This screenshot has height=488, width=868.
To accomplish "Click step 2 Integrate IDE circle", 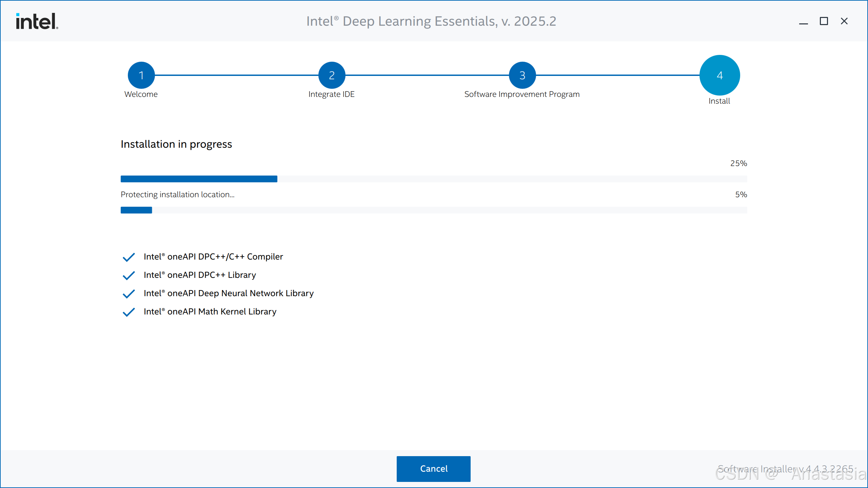I will (332, 75).
